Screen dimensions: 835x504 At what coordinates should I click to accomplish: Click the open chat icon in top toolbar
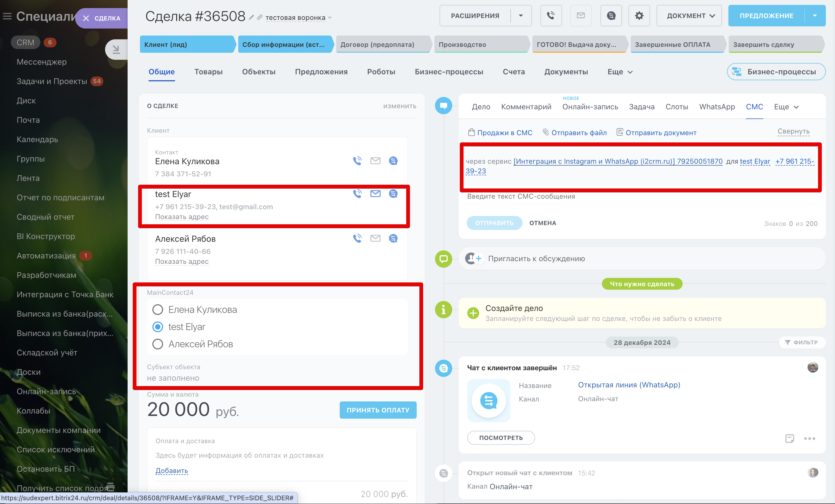coord(611,16)
